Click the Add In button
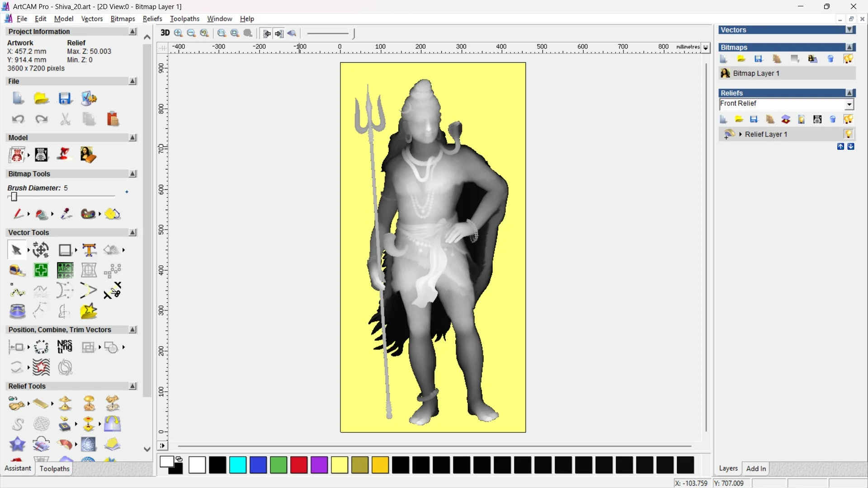The height and width of the screenshot is (488, 868). [x=756, y=469]
